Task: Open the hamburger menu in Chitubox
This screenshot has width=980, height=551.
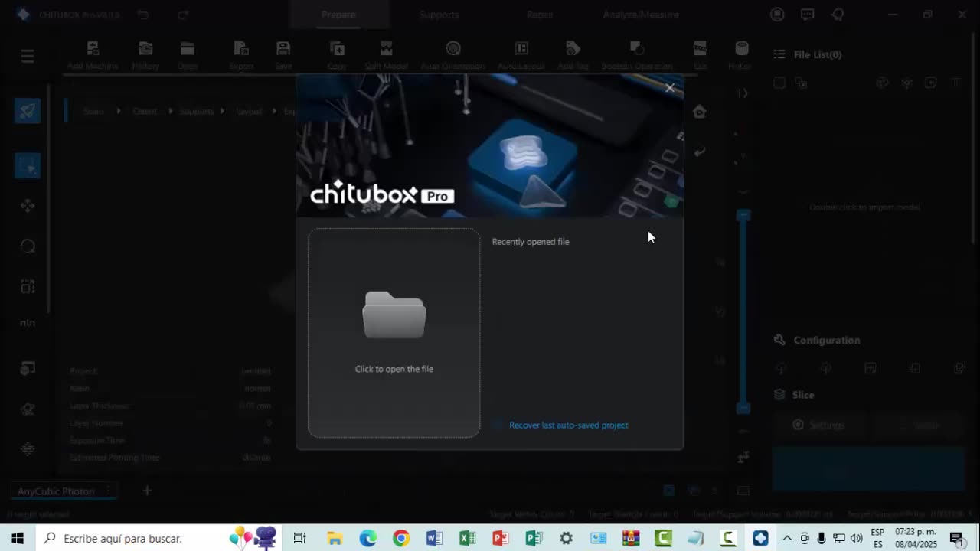Action: click(x=28, y=56)
